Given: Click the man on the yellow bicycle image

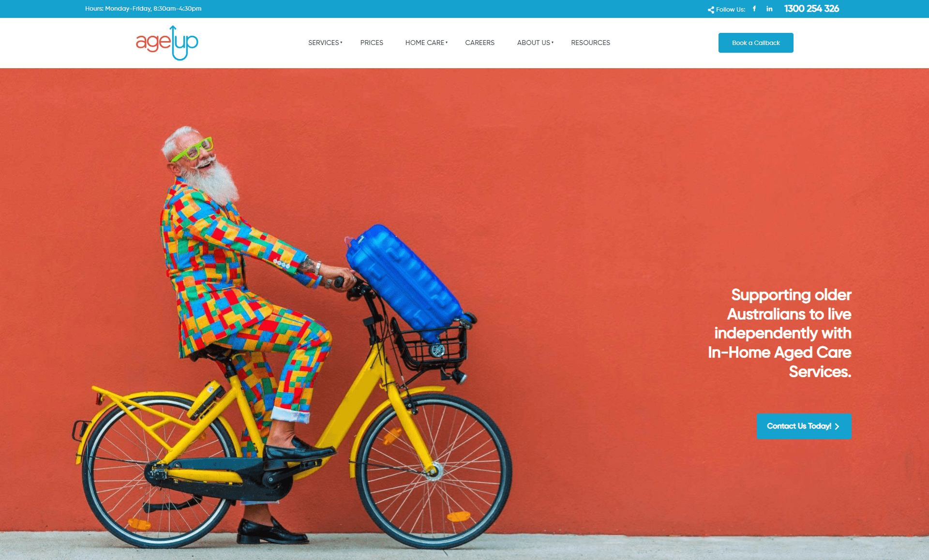Looking at the screenshot, I should click(290, 339).
